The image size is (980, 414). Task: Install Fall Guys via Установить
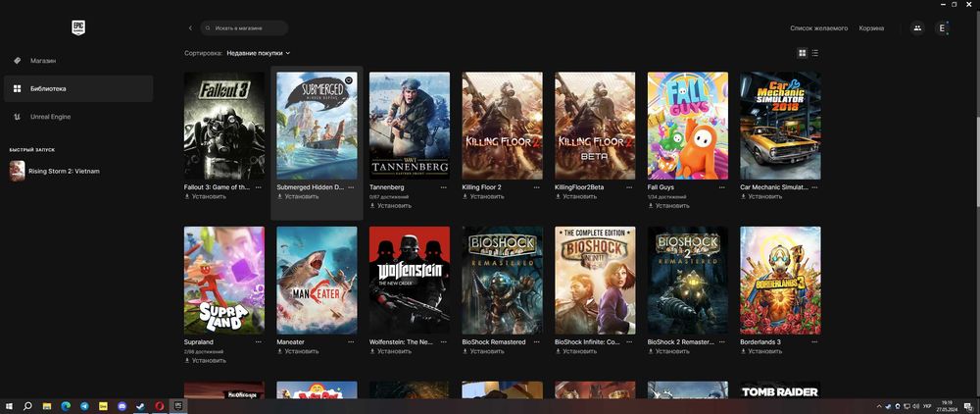pos(668,206)
